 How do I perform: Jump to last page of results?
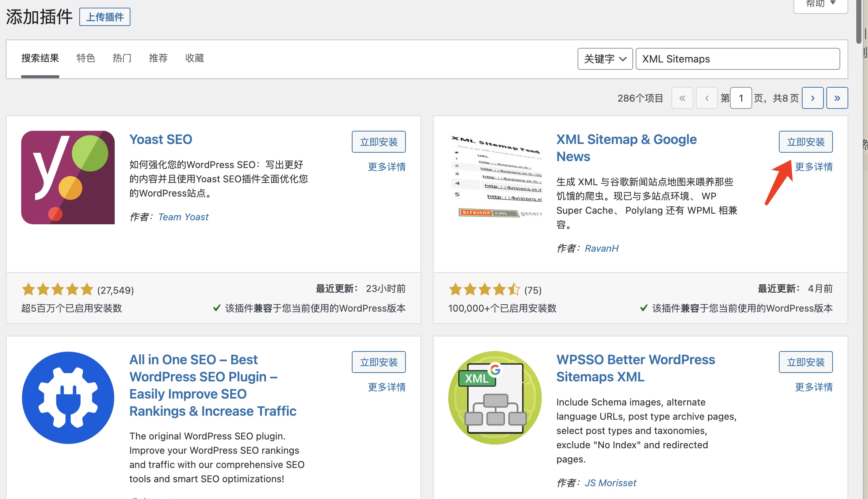pos(837,98)
